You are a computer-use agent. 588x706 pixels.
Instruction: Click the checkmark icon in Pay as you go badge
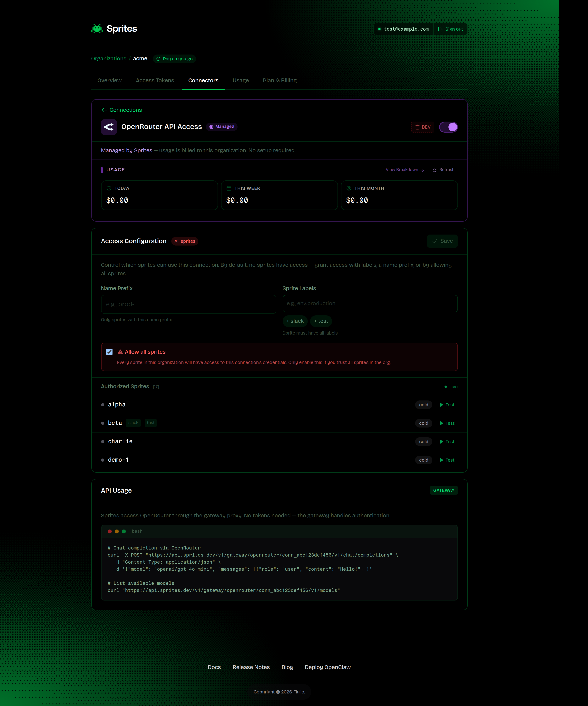[158, 59]
